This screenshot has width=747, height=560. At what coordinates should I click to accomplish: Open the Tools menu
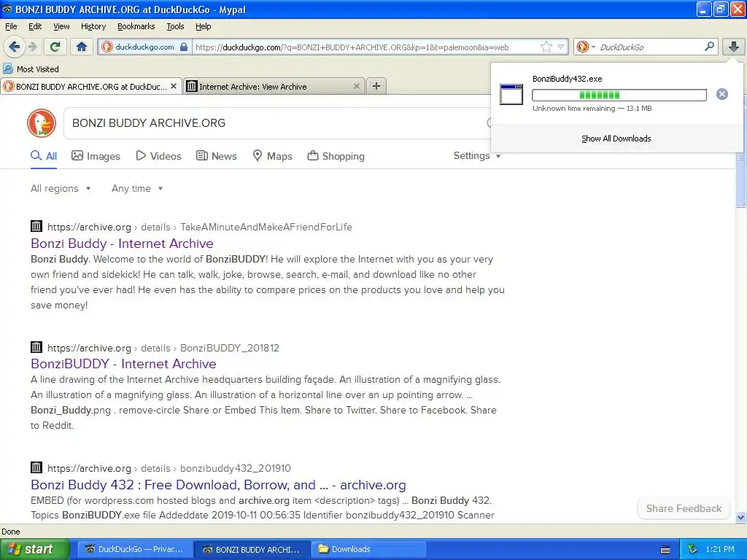pos(175,26)
